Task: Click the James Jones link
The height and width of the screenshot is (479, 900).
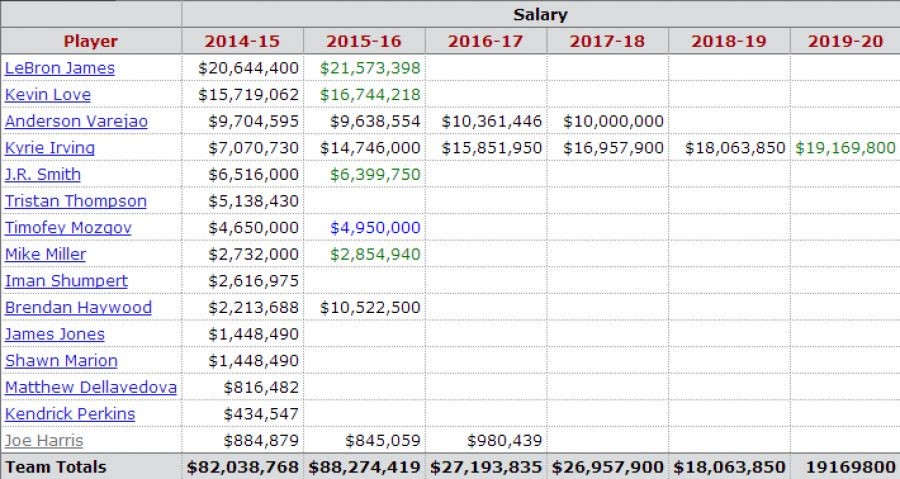Action: pyautogui.click(x=55, y=334)
